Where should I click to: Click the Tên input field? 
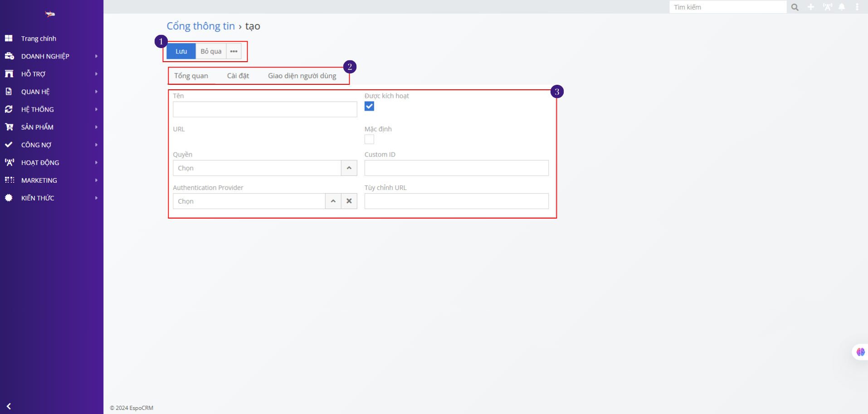tap(265, 110)
